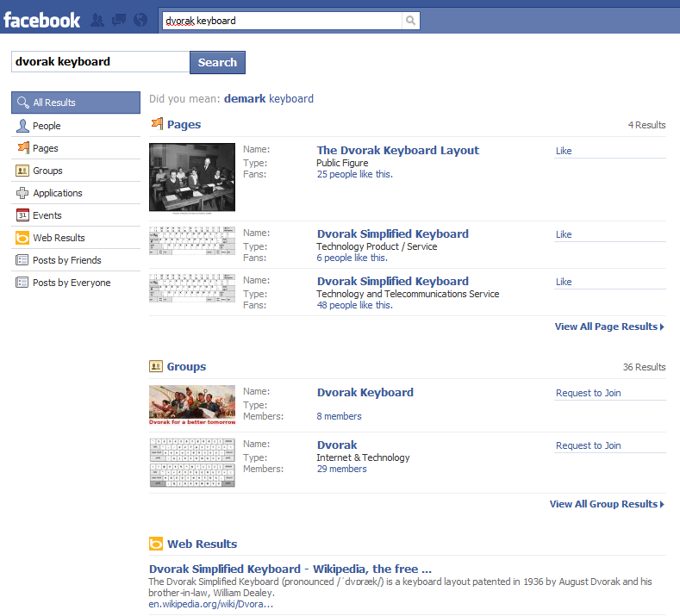The width and height of the screenshot is (680, 616).
Task: Click the Applications icon in sidebar
Action: point(22,193)
